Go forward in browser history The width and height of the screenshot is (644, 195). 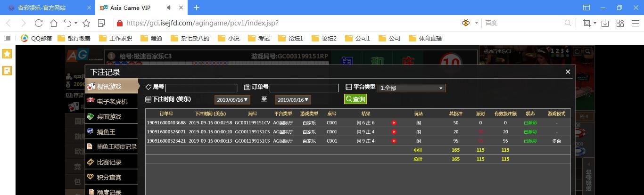point(23,23)
